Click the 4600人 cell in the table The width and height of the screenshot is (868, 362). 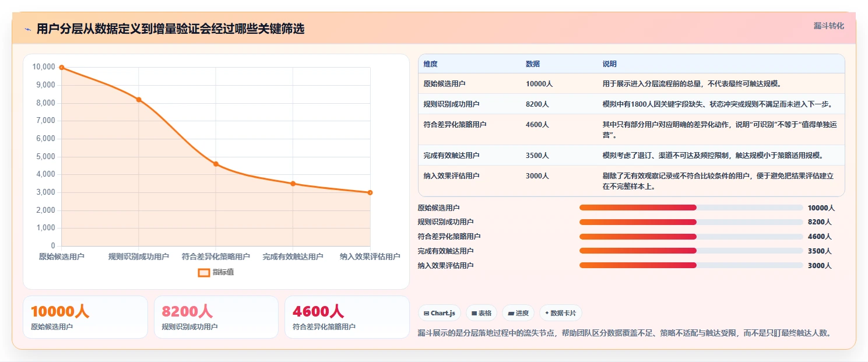[x=537, y=125]
